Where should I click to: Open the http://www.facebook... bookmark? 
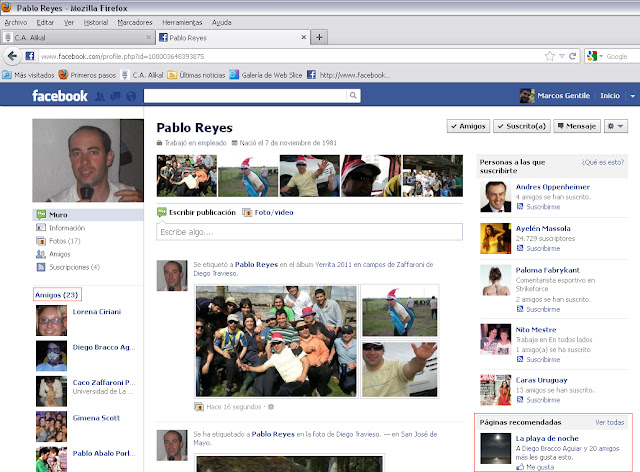click(x=348, y=75)
